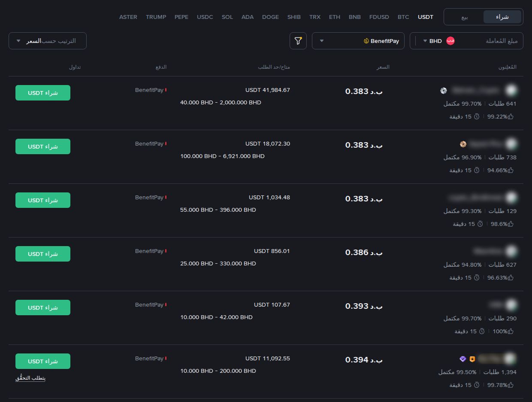The width and height of the screenshot is (532, 402).
Task: Click the BHD currency flag icon
Action: tap(450, 41)
